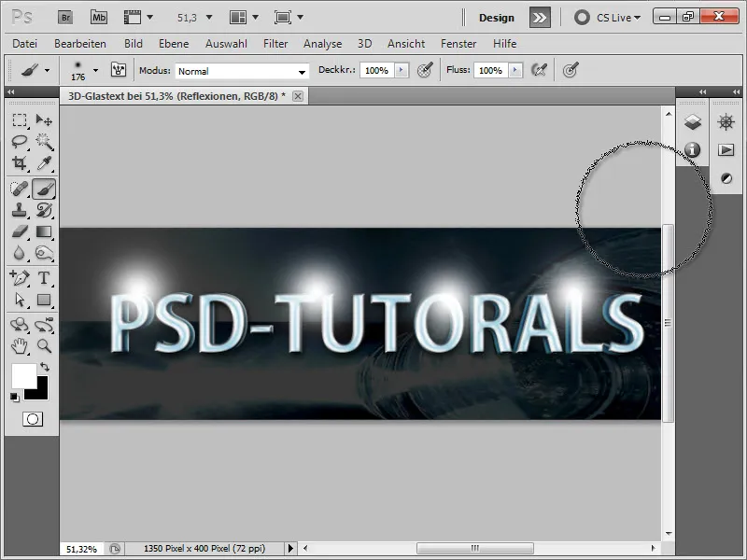The image size is (747, 560).
Task: Reset default foreground and background colors
Action: [14, 397]
